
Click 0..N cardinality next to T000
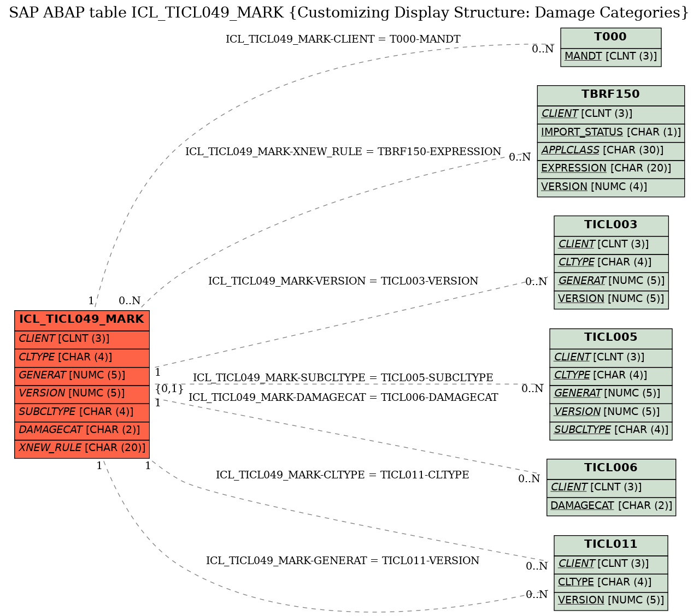[x=543, y=49]
